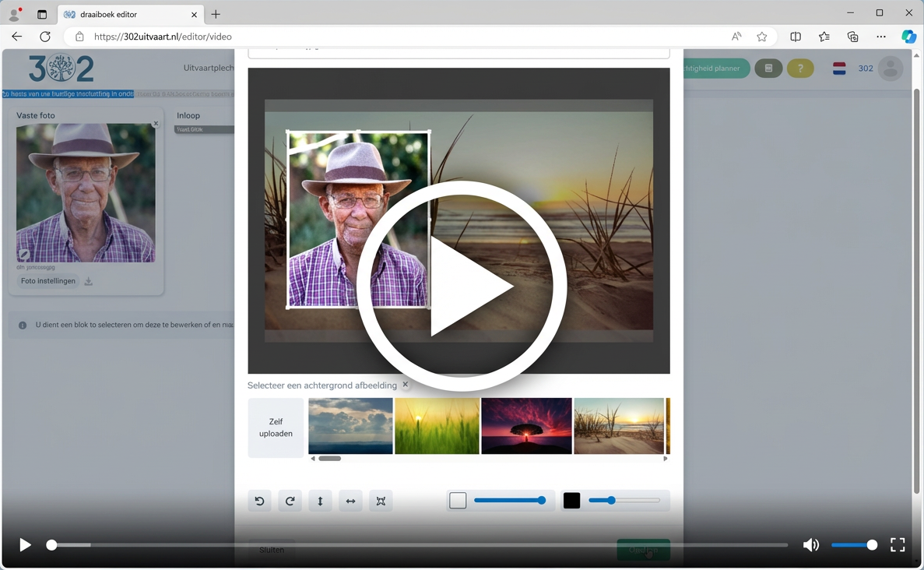Open a new browser tab
The width and height of the screenshot is (924, 570).
pyautogui.click(x=216, y=14)
